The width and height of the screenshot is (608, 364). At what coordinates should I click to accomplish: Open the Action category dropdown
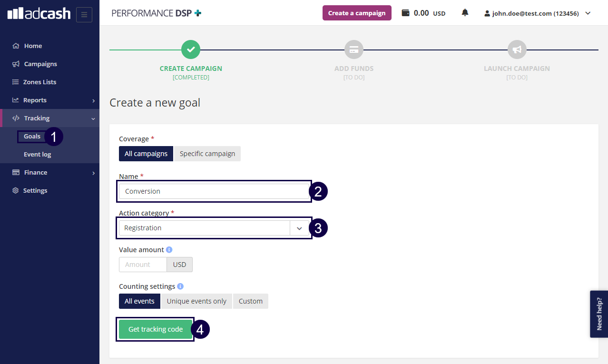tap(299, 228)
